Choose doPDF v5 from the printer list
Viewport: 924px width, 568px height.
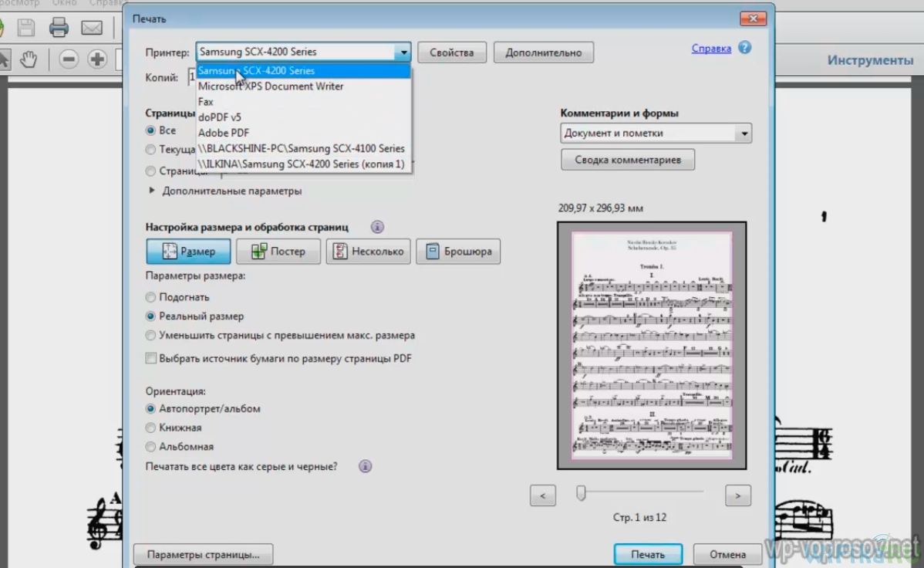[x=220, y=117]
